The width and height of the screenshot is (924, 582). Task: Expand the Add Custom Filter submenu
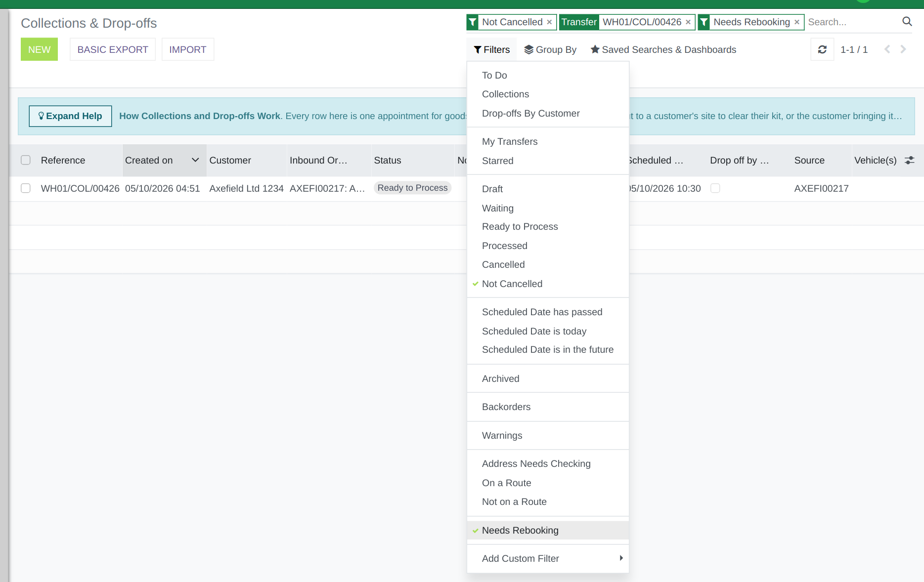pos(548,558)
